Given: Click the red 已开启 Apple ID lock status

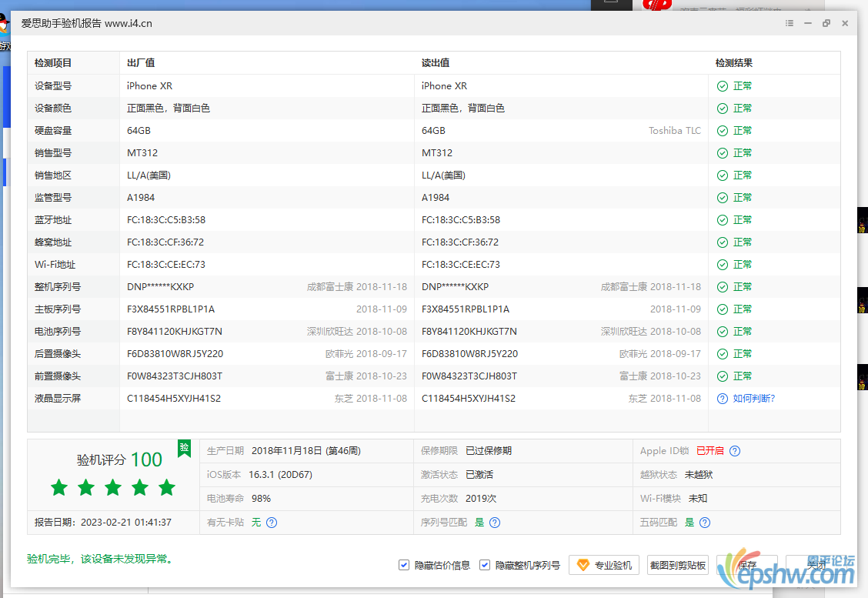Looking at the screenshot, I should coord(710,451).
